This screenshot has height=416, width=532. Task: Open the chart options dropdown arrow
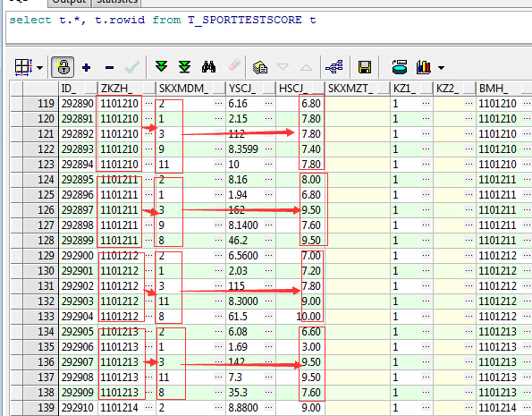[441, 68]
